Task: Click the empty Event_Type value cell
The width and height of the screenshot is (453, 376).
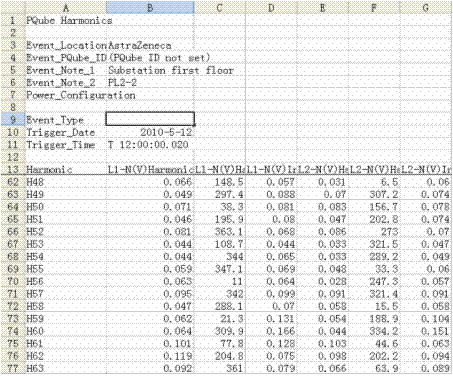Action: coord(150,119)
